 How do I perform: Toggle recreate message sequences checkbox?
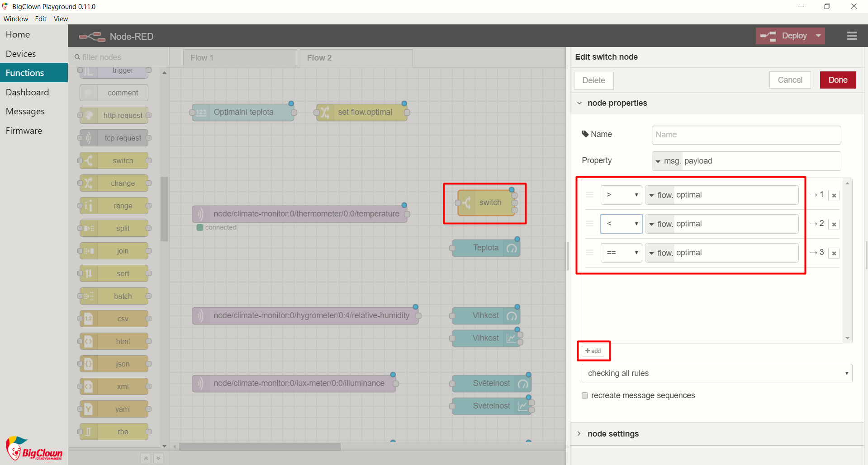coord(585,395)
